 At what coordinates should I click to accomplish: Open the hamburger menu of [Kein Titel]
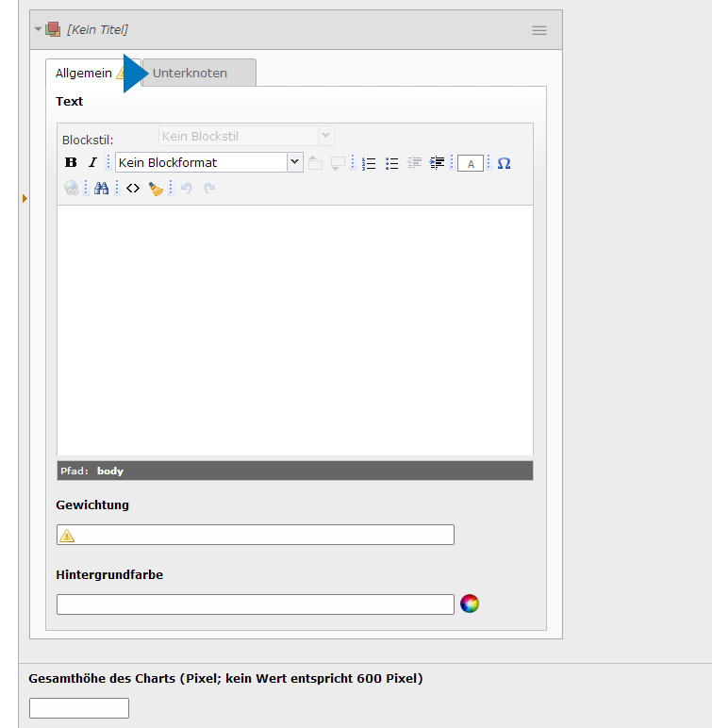[x=539, y=30]
